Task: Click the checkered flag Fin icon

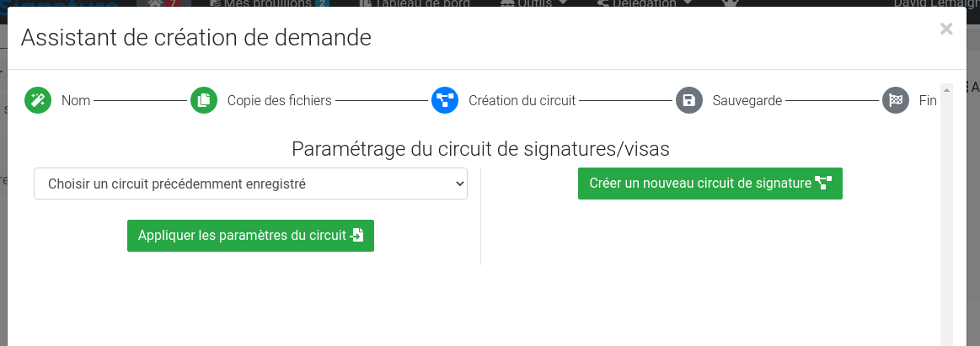Action: click(895, 101)
